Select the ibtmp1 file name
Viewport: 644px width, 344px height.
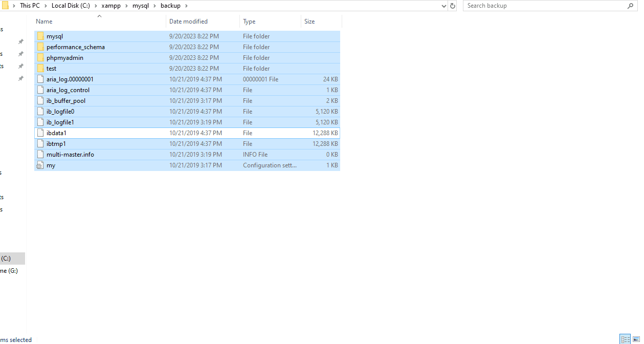pos(56,144)
